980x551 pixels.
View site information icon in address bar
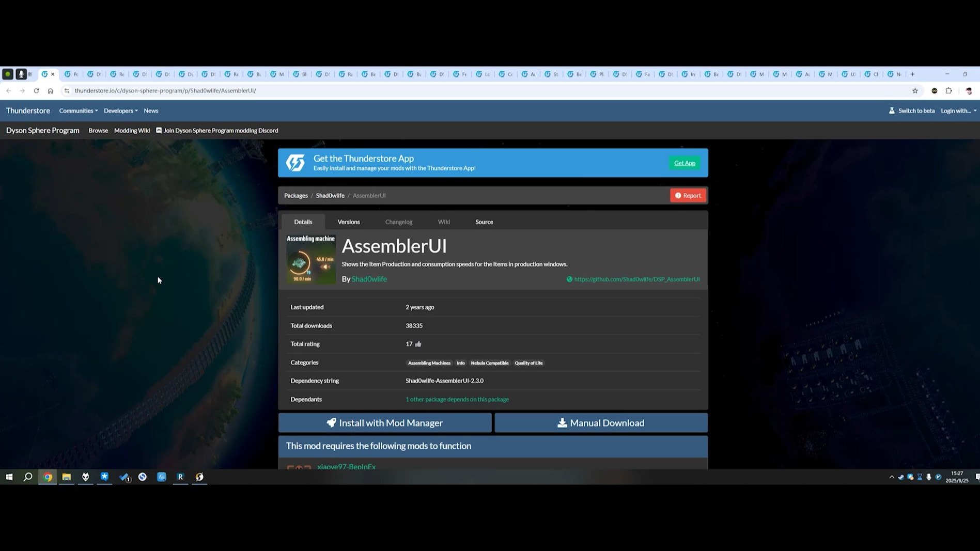pos(67,91)
